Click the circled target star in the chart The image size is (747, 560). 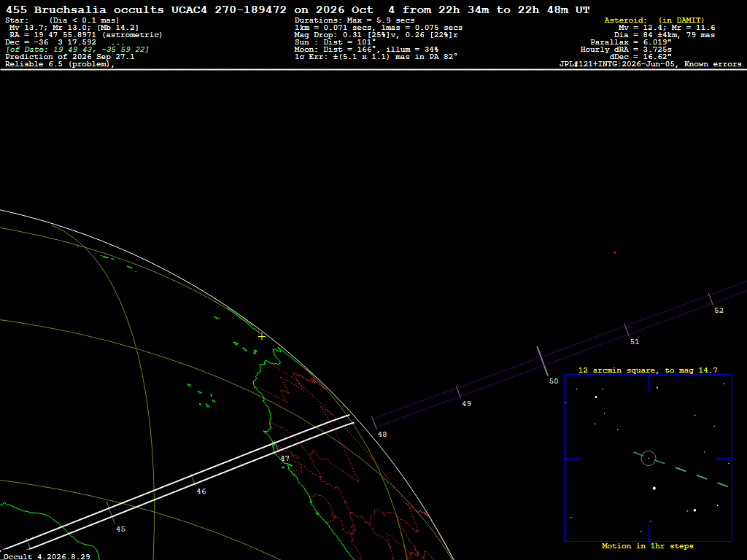649,459
